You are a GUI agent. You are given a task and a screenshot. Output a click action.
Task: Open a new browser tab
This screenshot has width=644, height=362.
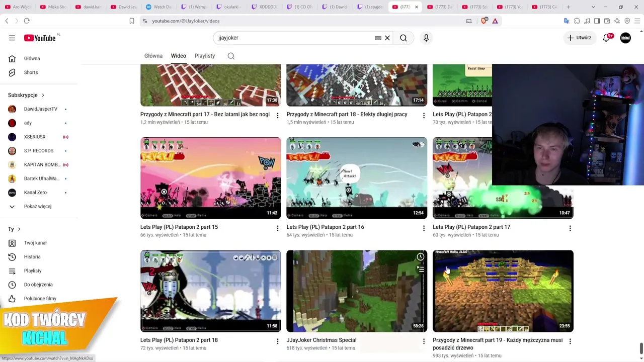click(569, 7)
